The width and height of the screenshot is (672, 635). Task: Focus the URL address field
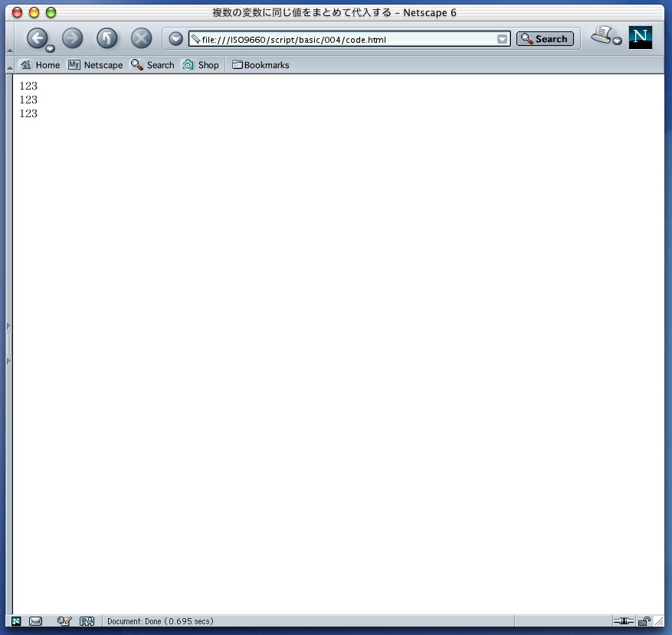click(348, 39)
